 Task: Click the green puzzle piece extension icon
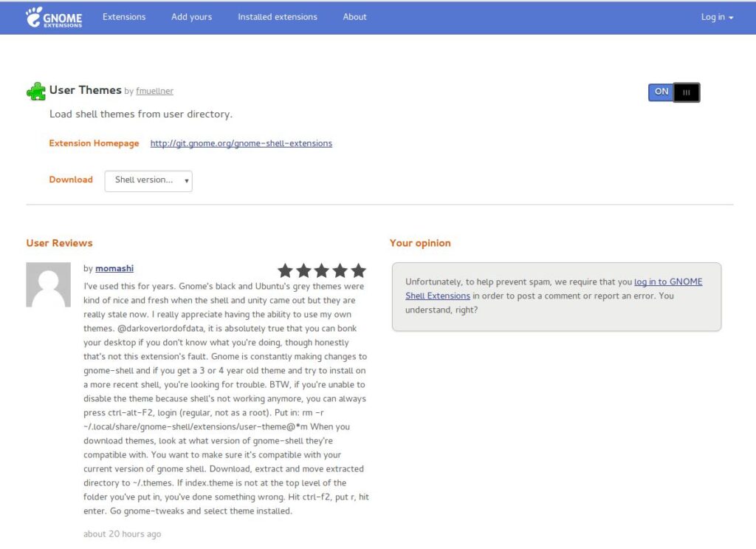click(36, 91)
